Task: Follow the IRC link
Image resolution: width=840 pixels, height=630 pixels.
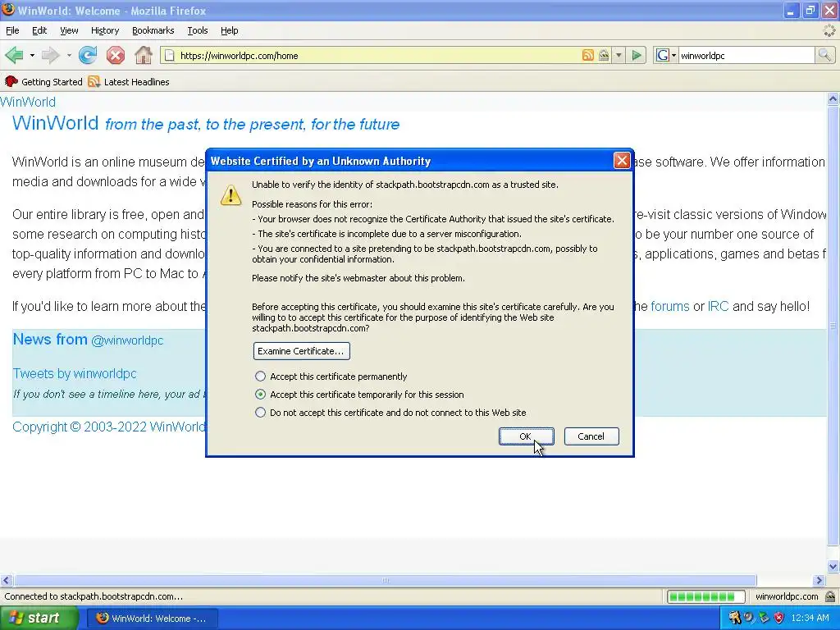Action: [x=718, y=307]
